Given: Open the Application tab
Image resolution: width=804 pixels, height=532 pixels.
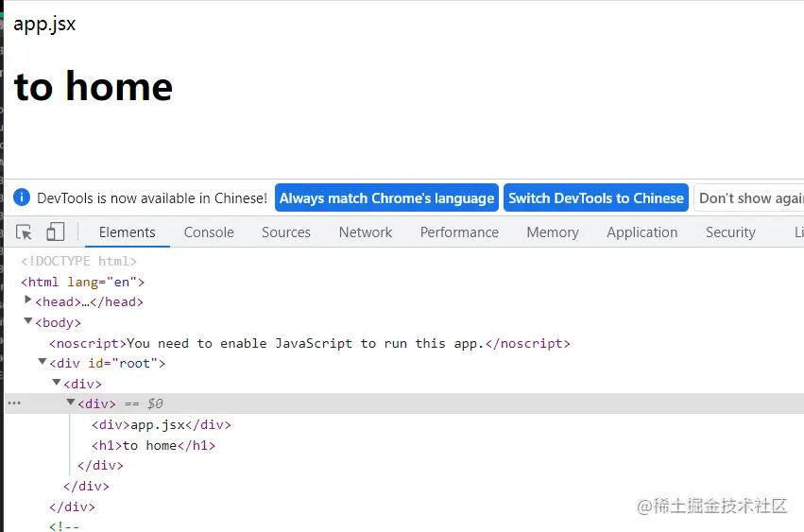Looking at the screenshot, I should pos(641,232).
